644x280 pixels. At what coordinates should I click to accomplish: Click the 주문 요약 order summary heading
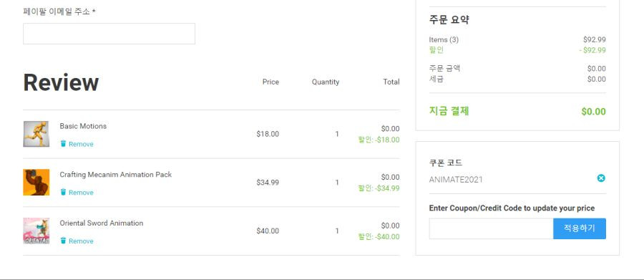[449, 20]
